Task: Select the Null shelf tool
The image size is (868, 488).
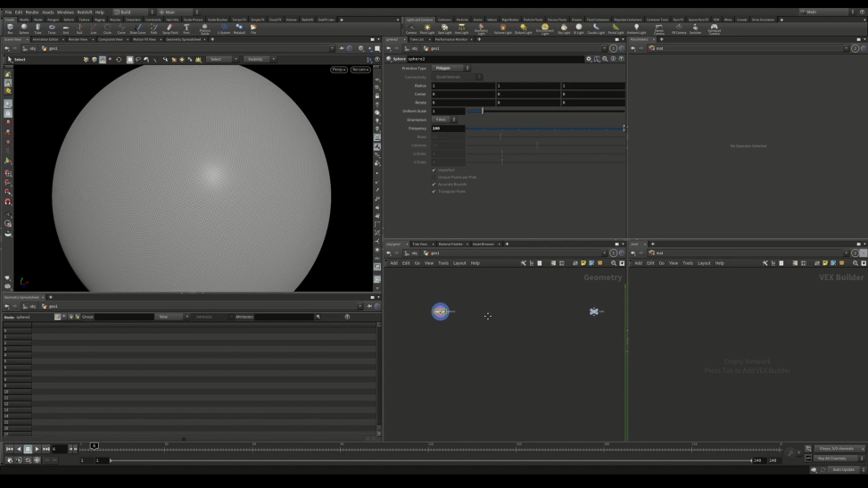Action: [79, 29]
